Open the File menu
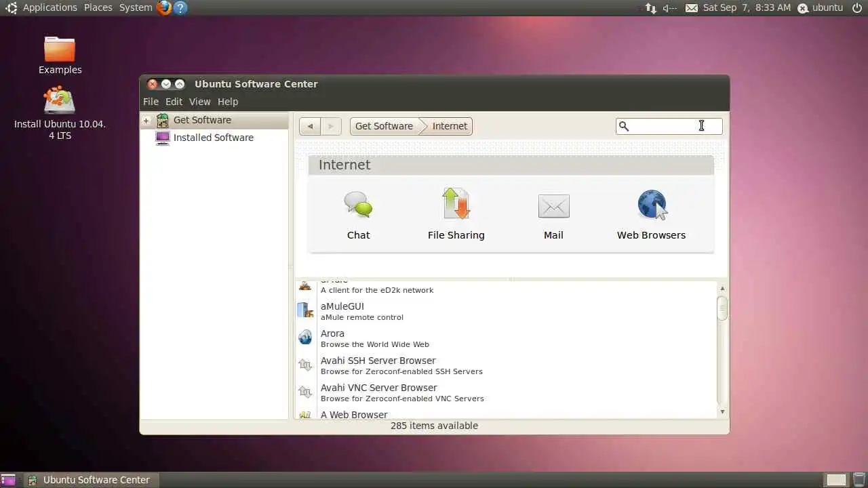 [151, 102]
